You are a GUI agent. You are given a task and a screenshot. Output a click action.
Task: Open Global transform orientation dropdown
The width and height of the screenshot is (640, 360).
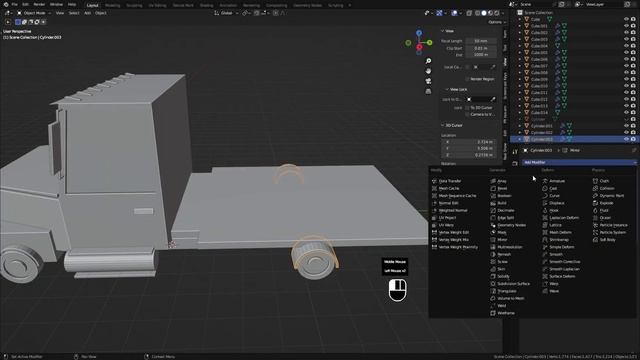[226, 13]
